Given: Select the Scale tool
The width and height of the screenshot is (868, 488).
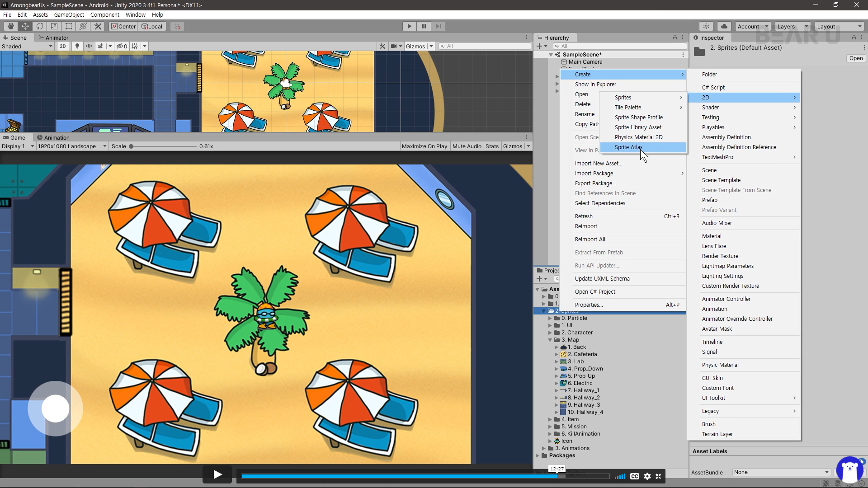Looking at the screenshot, I should pos(54,26).
